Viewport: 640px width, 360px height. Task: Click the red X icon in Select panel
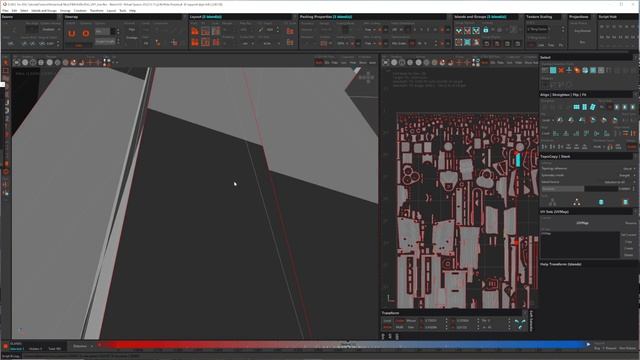561,71
